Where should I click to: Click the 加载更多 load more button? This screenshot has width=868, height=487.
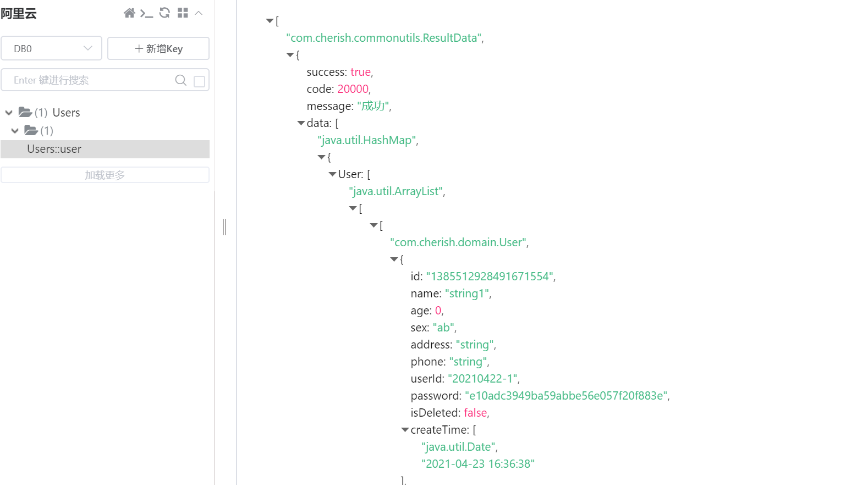tap(105, 175)
